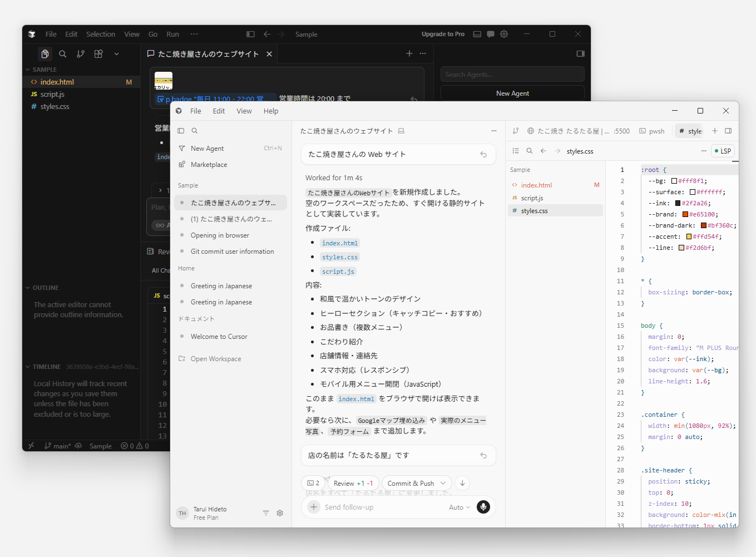756x557 pixels.
Task: Open the search icon in the agent window toolbar
Action: tap(194, 130)
